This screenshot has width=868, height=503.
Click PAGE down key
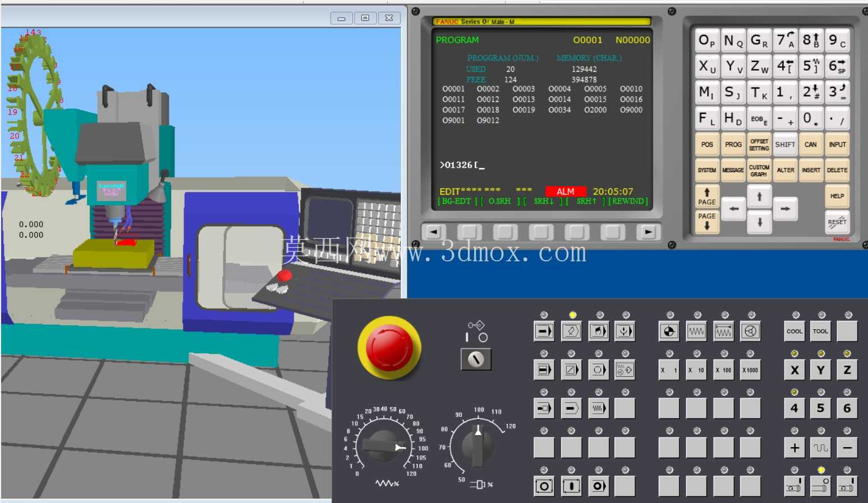(x=707, y=221)
